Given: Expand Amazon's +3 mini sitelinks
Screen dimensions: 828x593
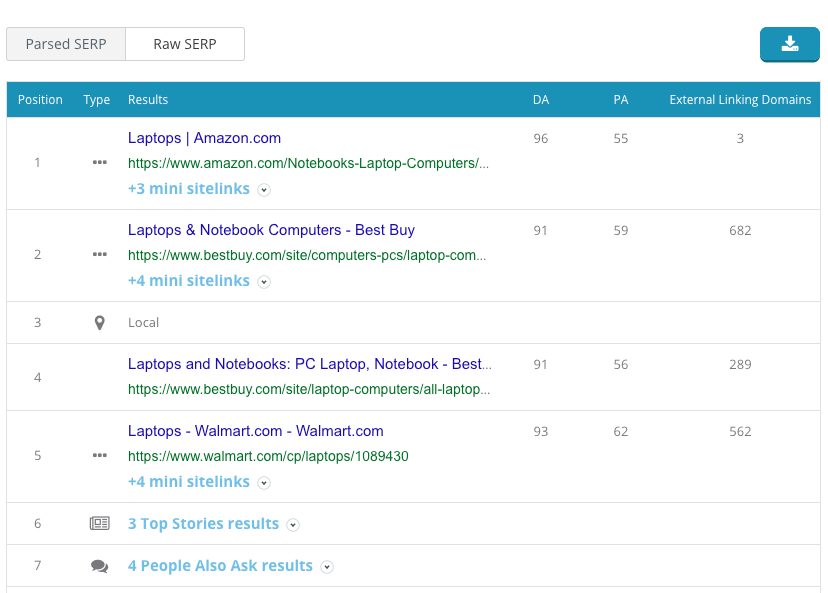Looking at the screenshot, I should coord(189,188).
